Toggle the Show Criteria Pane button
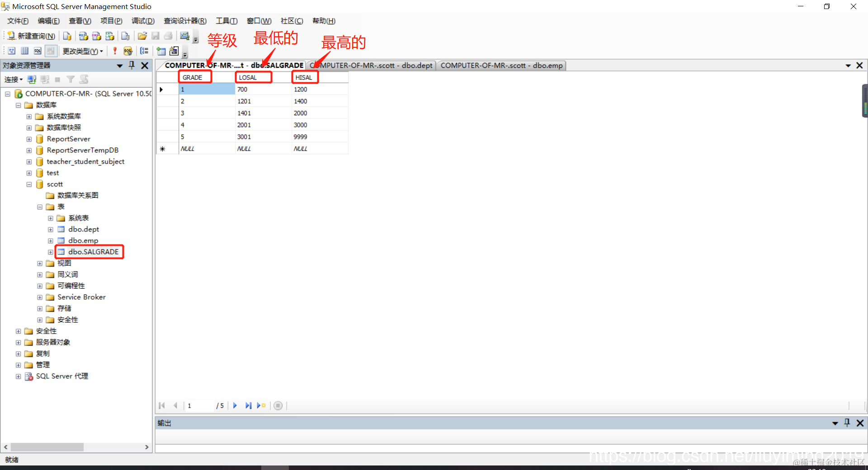Viewport: 868px width, 470px height. coord(25,51)
